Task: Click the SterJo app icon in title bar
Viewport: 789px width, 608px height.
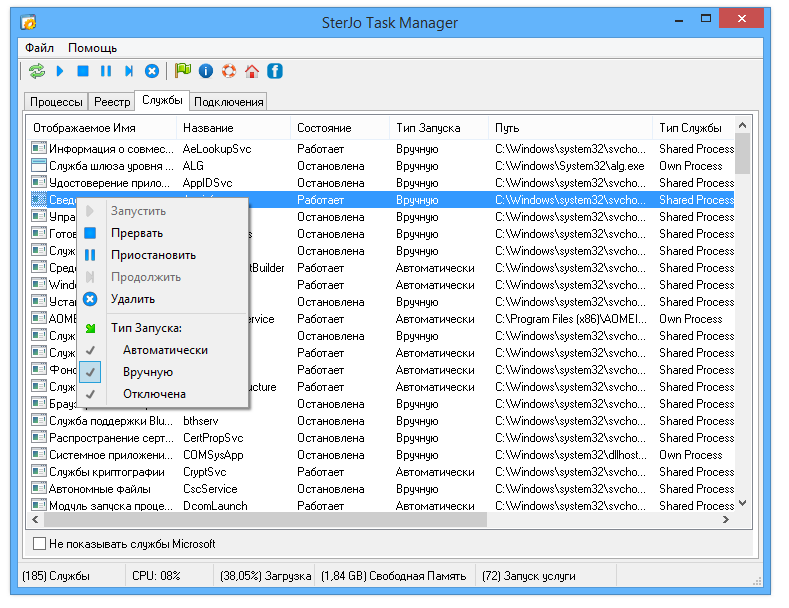Action: point(28,22)
